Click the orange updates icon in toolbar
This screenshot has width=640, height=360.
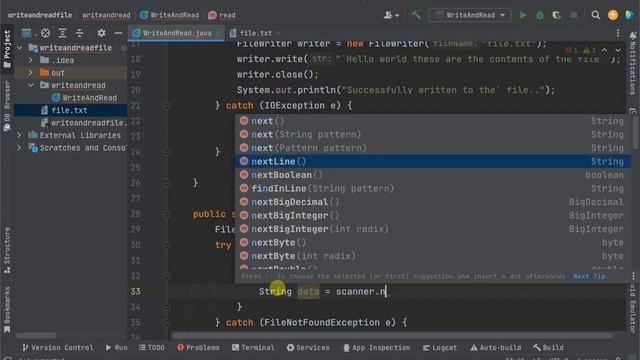tap(613, 15)
